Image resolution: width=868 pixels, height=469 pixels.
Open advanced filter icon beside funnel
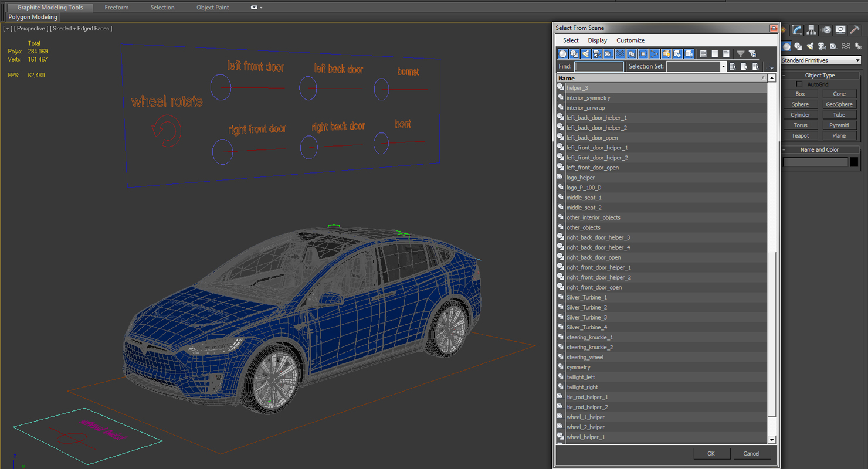click(x=752, y=54)
